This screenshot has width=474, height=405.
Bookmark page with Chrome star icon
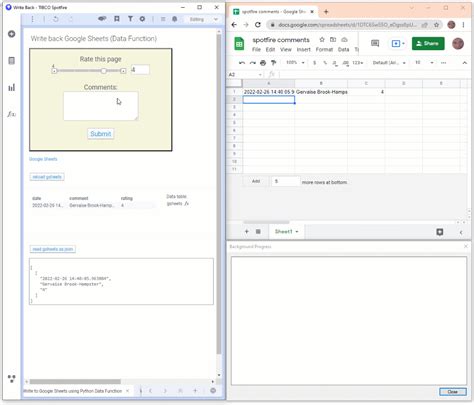[x=436, y=25]
